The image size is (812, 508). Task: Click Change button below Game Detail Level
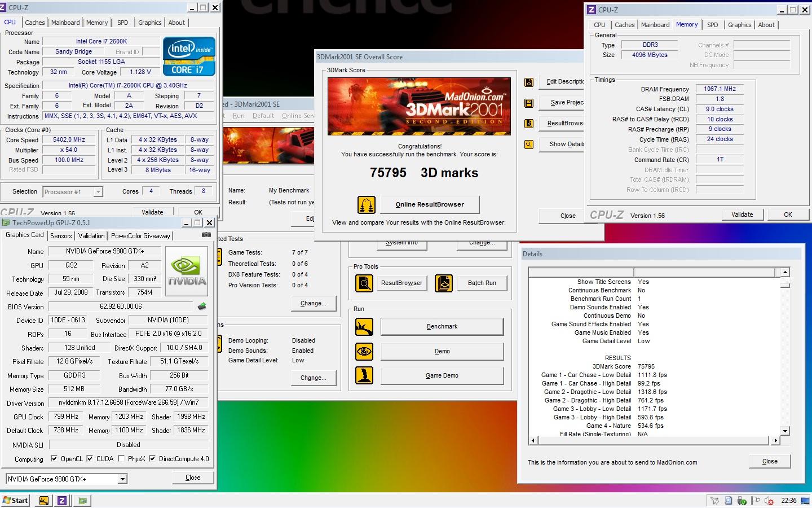(314, 378)
